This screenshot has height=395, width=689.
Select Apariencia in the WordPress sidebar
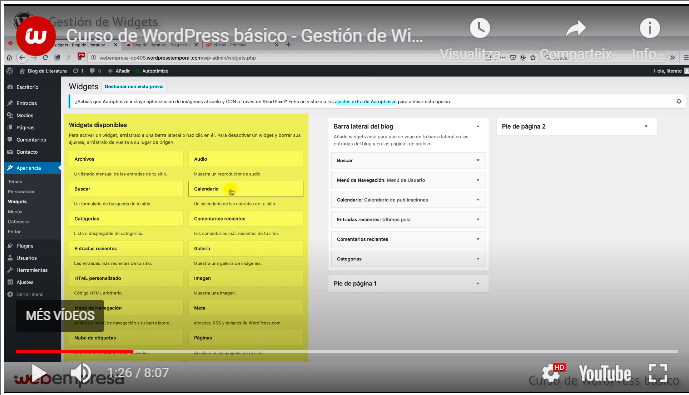33,168
